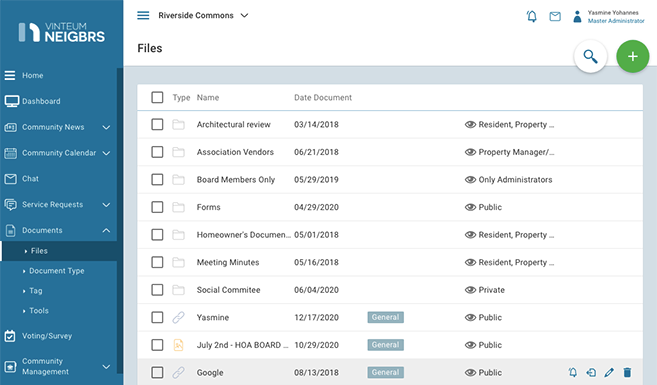
Task: Check the box for the Google link
Action: 157,372
